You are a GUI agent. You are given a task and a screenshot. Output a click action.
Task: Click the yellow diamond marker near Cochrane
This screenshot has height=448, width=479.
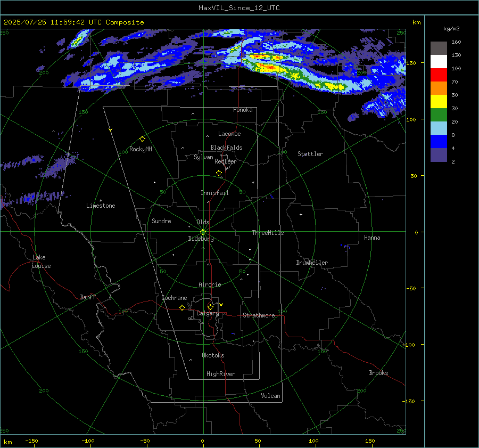click(x=182, y=307)
